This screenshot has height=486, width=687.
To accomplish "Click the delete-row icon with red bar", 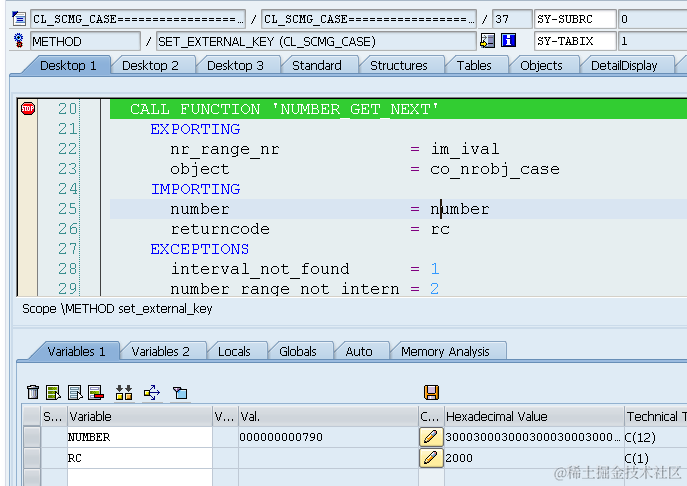I will 96,392.
